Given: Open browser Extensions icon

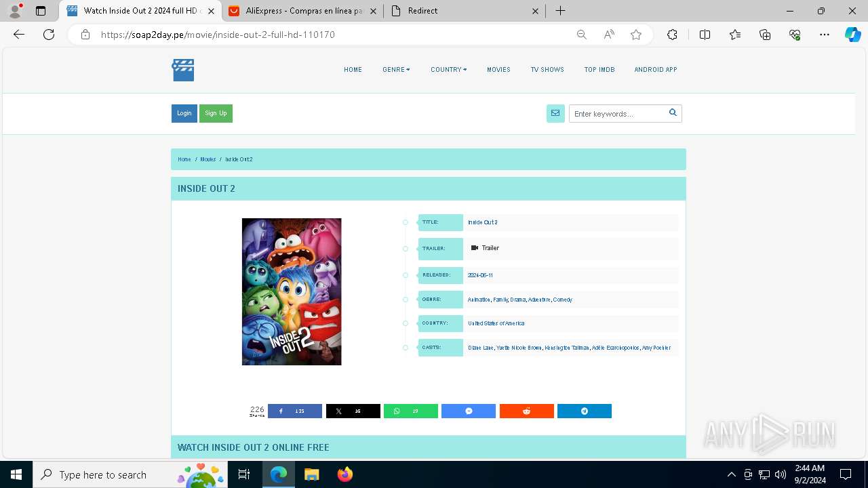Looking at the screenshot, I should tap(672, 35).
